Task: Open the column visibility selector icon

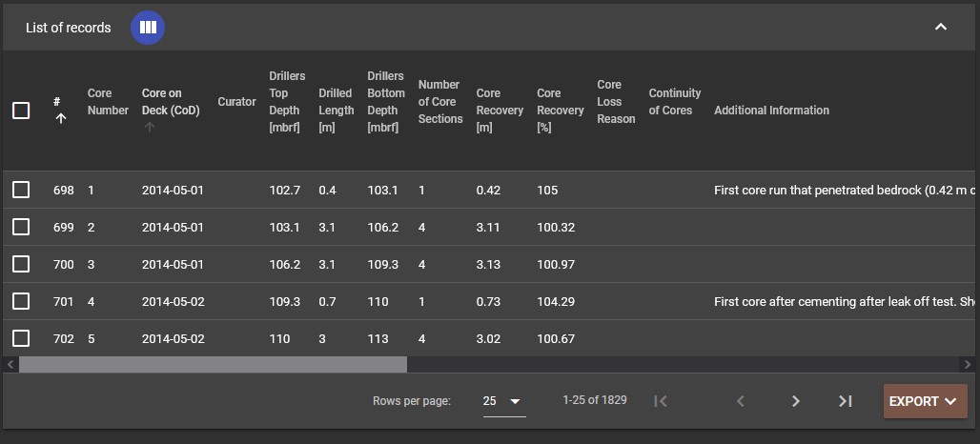Action: [x=148, y=28]
